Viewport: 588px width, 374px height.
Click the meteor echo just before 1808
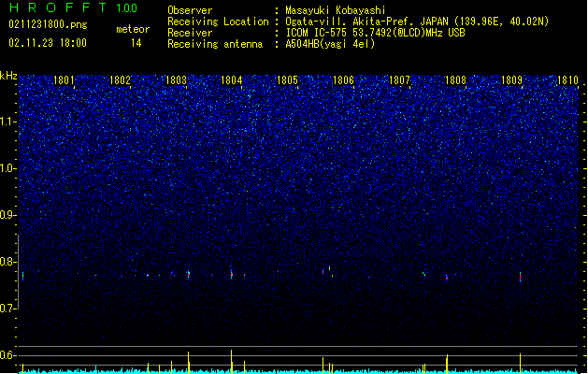(x=447, y=278)
